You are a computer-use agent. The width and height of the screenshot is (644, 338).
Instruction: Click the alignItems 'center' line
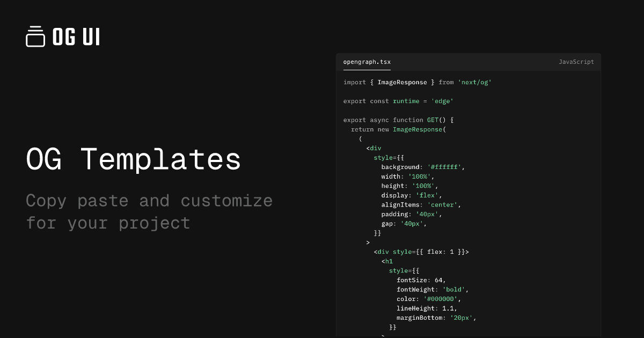click(x=421, y=204)
